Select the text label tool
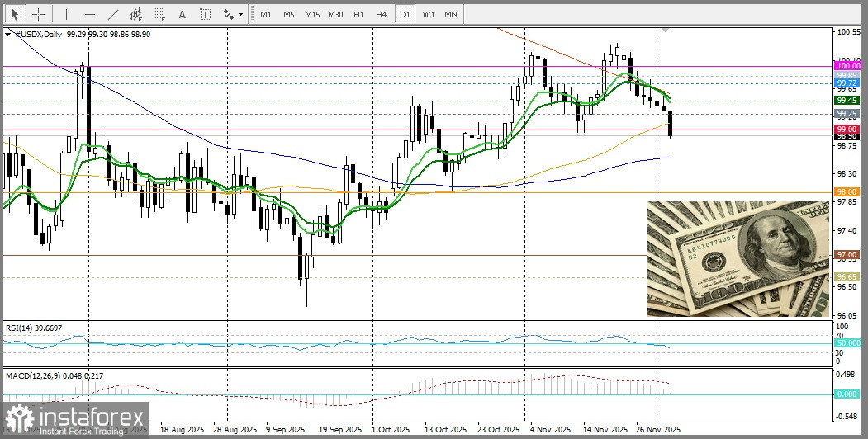 (205, 14)
